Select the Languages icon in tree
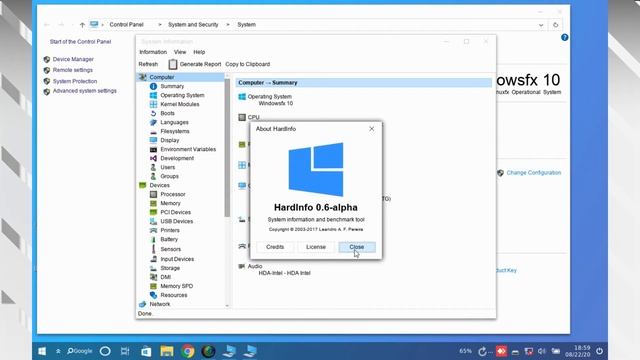 click(153, 122)
